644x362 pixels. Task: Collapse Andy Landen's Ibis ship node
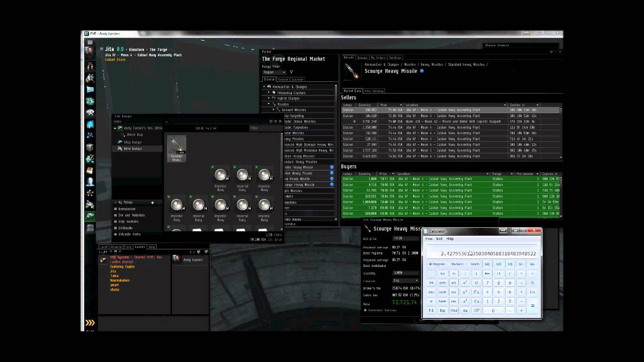[115, 128]
